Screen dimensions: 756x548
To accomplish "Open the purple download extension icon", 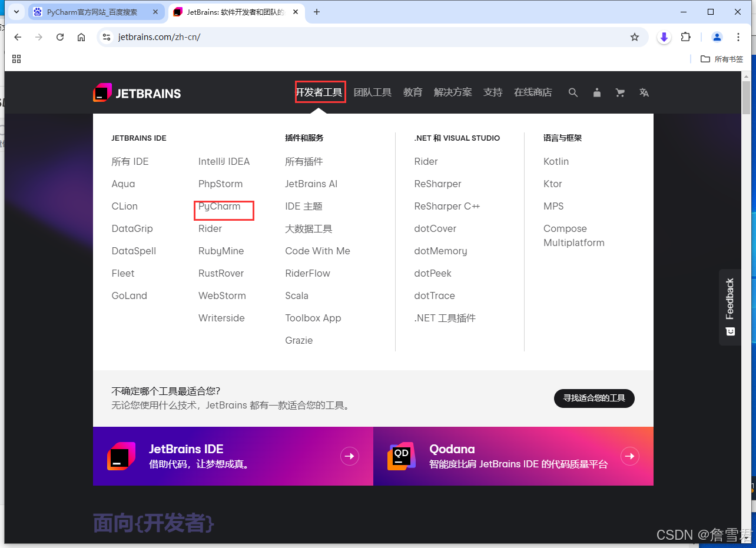I will (x=664, y=37).
